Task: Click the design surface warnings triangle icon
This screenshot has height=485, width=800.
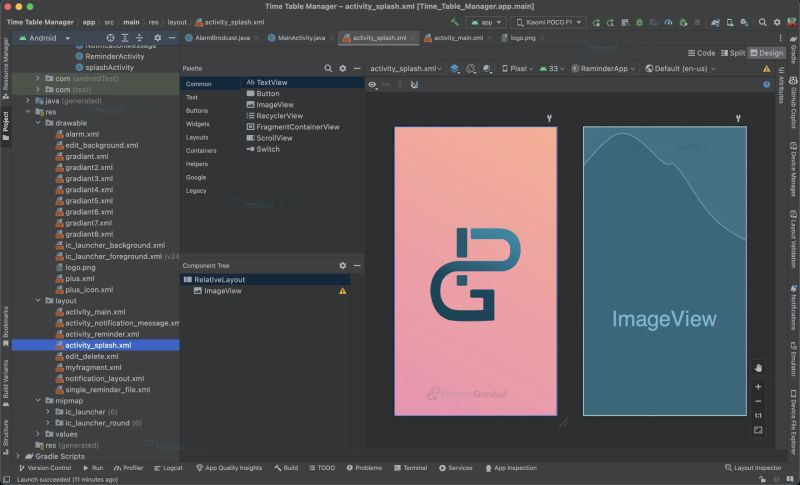Action: coord(766,68)
